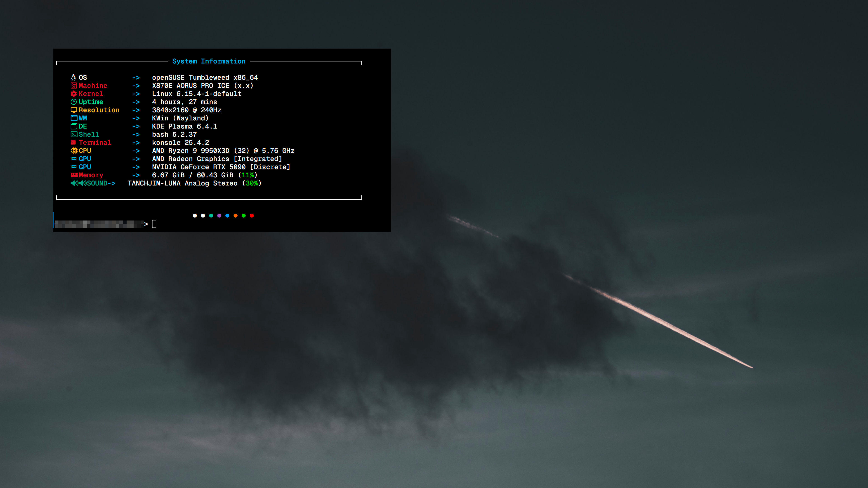Click the red color dot
This screenshot has width=868, height=488.
coord(252,216)
